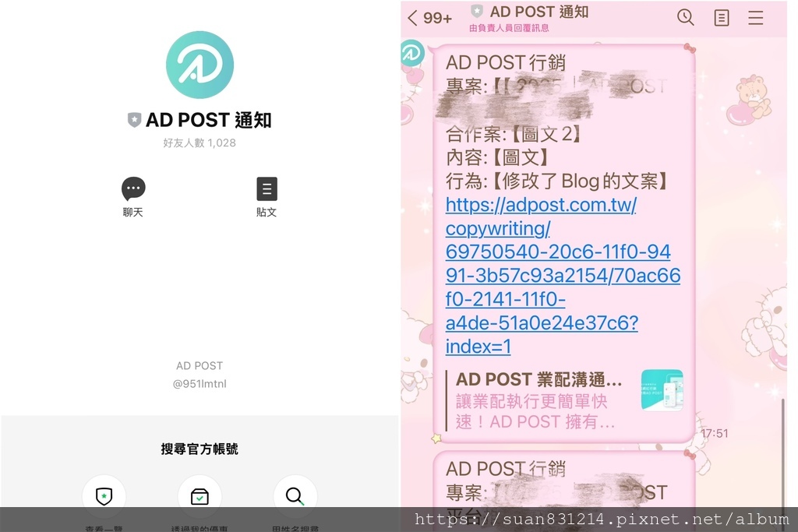
Task: Tap the AD POST profile logo
Action: coord(199,65)
